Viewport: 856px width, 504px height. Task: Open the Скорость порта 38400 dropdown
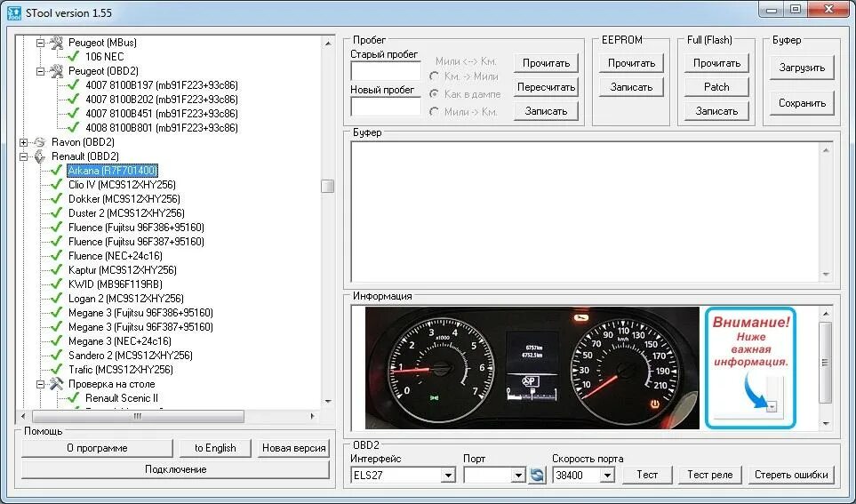pyautogui.click(x=607, y=475)
